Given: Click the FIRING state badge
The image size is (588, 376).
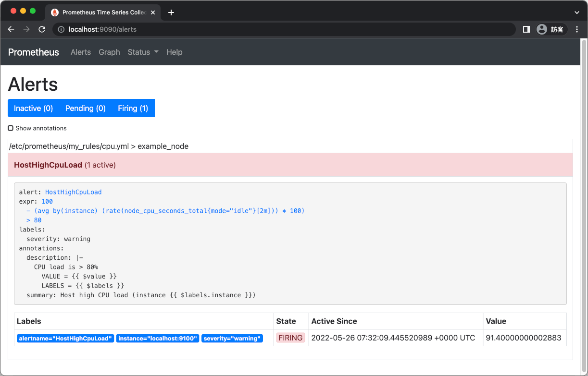Looking at the screenshot, I should point(290,338).
